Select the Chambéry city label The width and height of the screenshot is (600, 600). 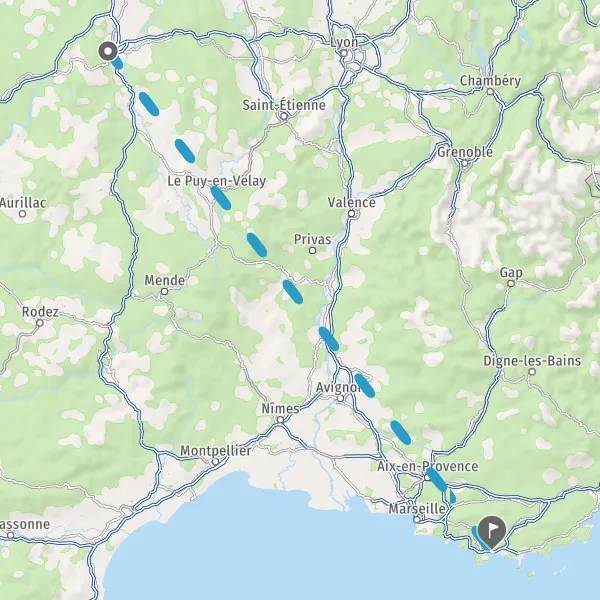point(490,81)
